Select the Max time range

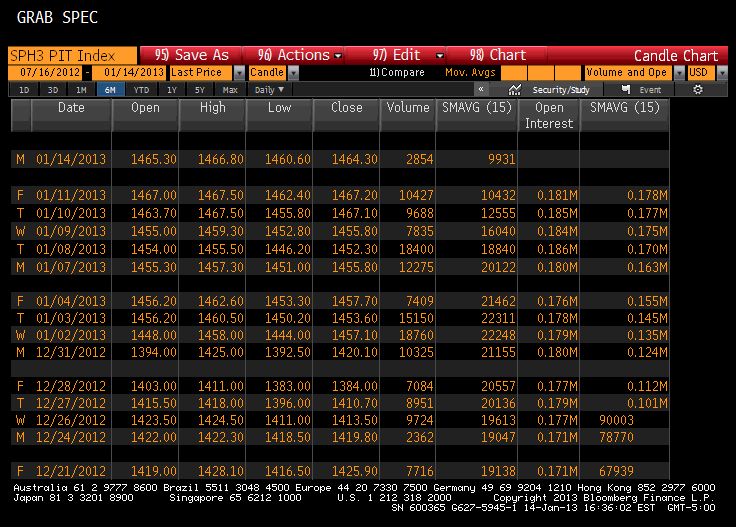point(230,90)
